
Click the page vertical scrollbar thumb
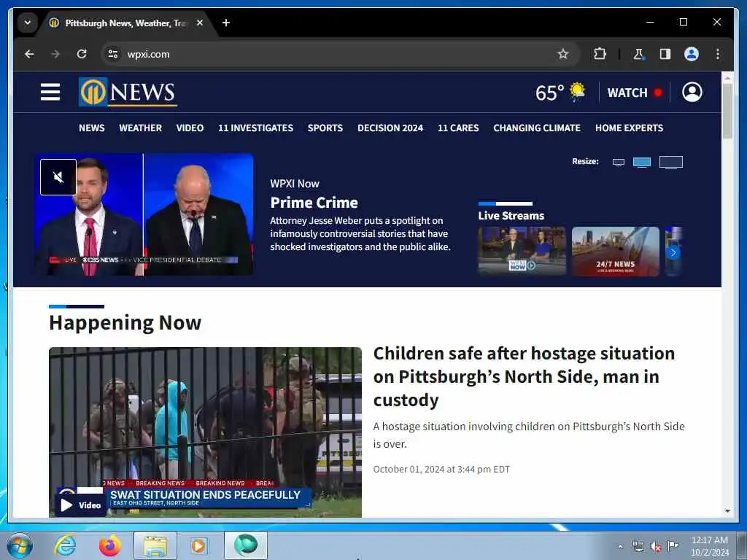point(727,111)
